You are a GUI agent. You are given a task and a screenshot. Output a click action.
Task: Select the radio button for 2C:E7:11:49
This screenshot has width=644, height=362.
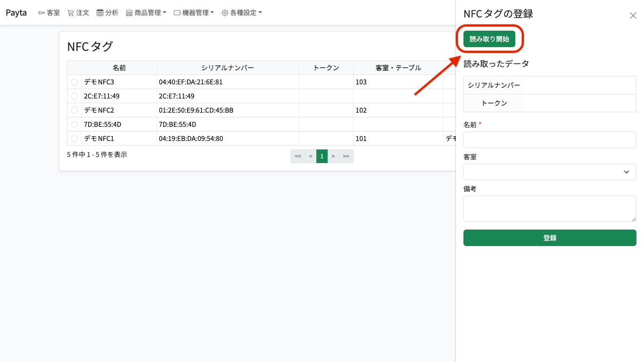74,96
